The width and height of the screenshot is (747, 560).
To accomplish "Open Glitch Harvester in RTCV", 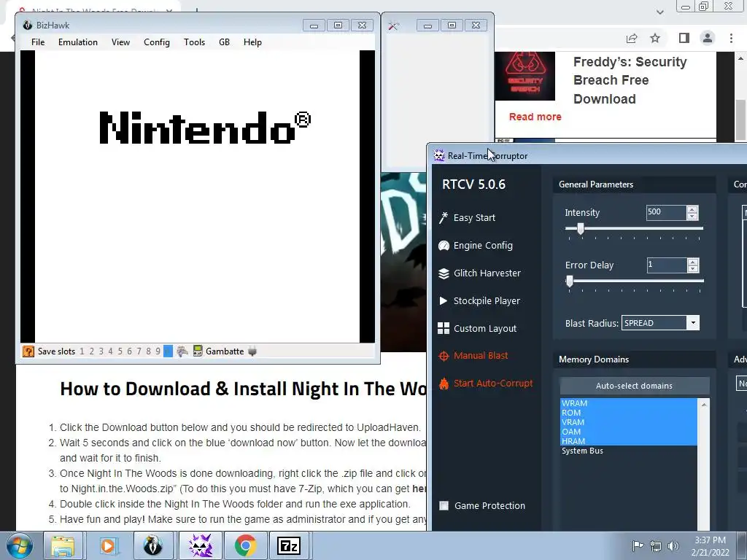I will (x=479, y=273).
